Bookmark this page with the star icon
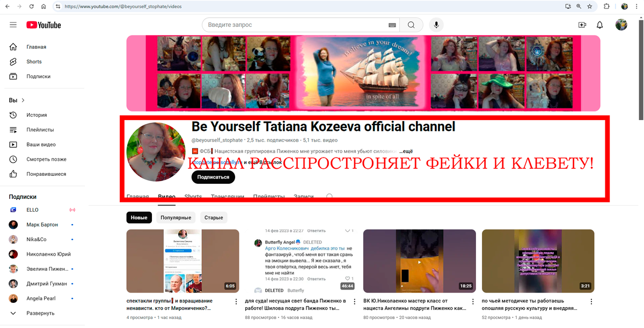 590,6
